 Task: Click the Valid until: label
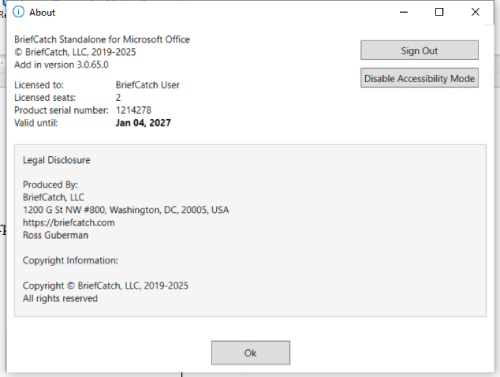click(x=36, y=123)
